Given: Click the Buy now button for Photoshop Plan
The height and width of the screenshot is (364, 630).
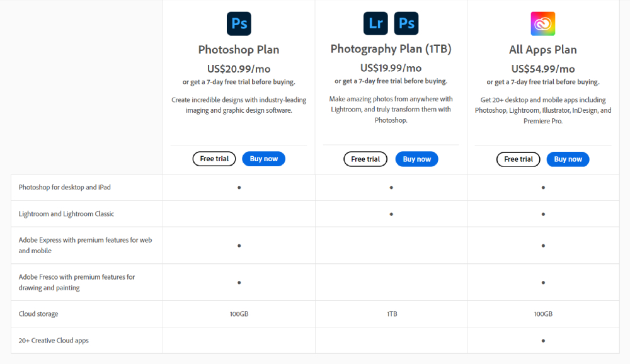Looking at the screenshot, I should pyautogui.click(x=263, y=159).
